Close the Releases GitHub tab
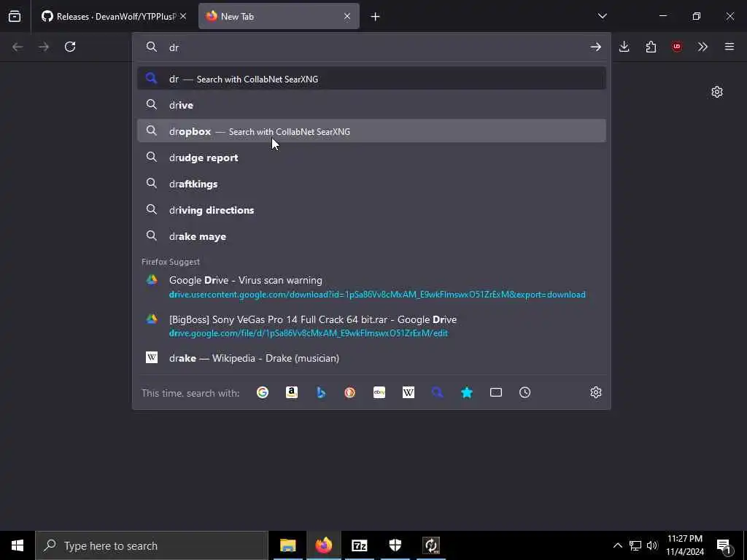Viewport: 747px width, 560px height. (183, 16)
